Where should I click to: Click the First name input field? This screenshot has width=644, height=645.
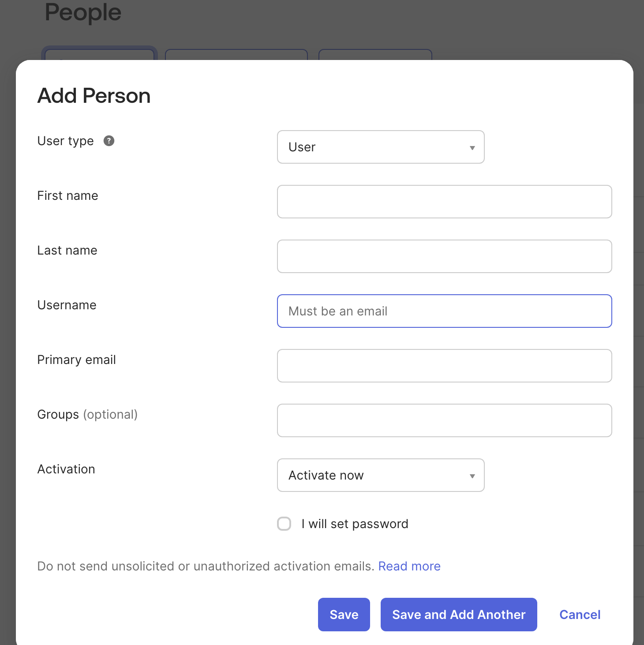point(444,202)
